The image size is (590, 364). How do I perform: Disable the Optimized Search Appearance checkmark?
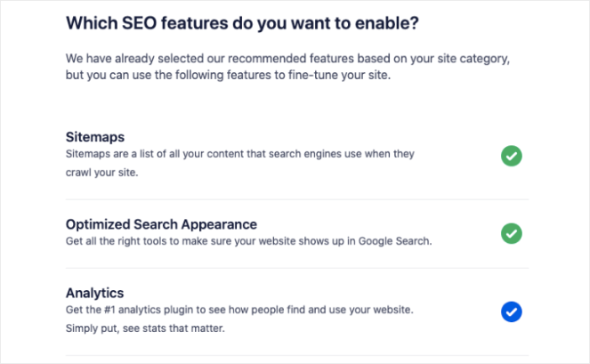[x=511, y=234]
